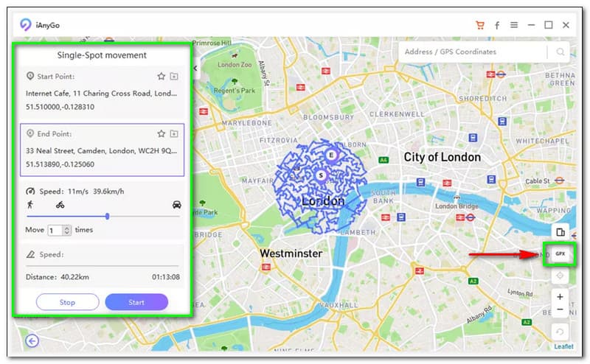The image size is (590, 364).
Task: Open the Facebook page icon
Action: click(x=497, y=25)
